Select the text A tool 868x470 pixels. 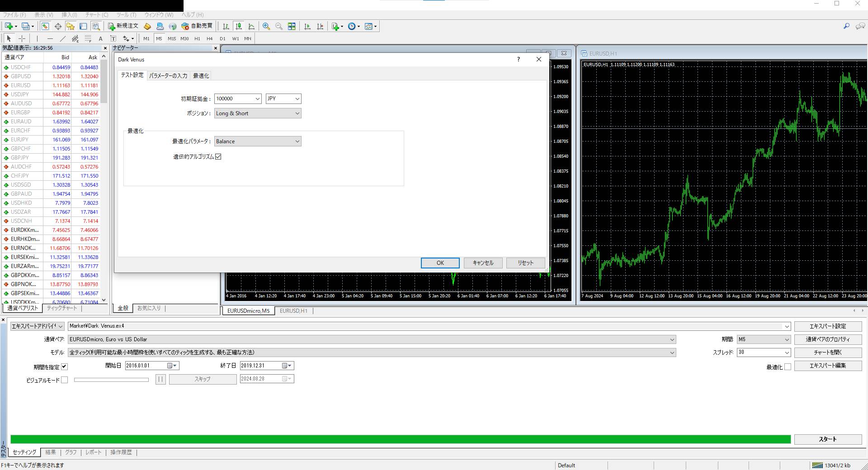pyautogui.click(x=100, y=38)
